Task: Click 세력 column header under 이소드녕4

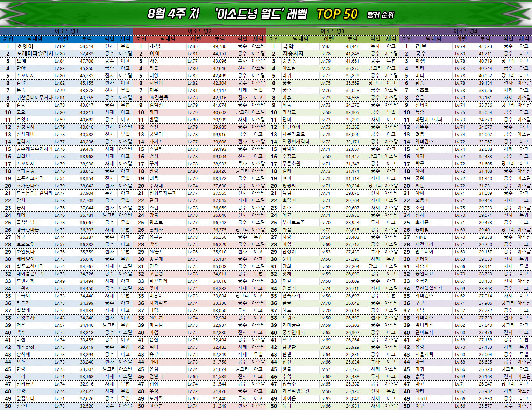Action: (x=524, y=39)
